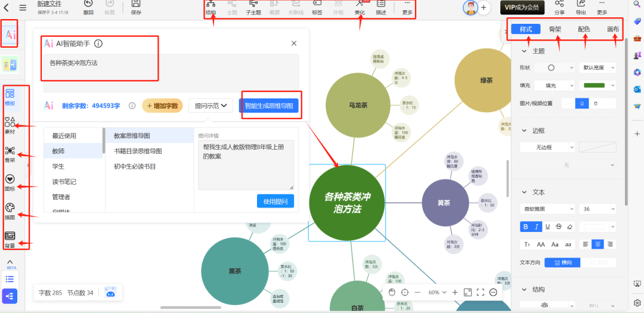Image resolution: width=644 pixels, height=313 pixels.
Task: Select 教师 prompt category
Action: click(73, 151)
